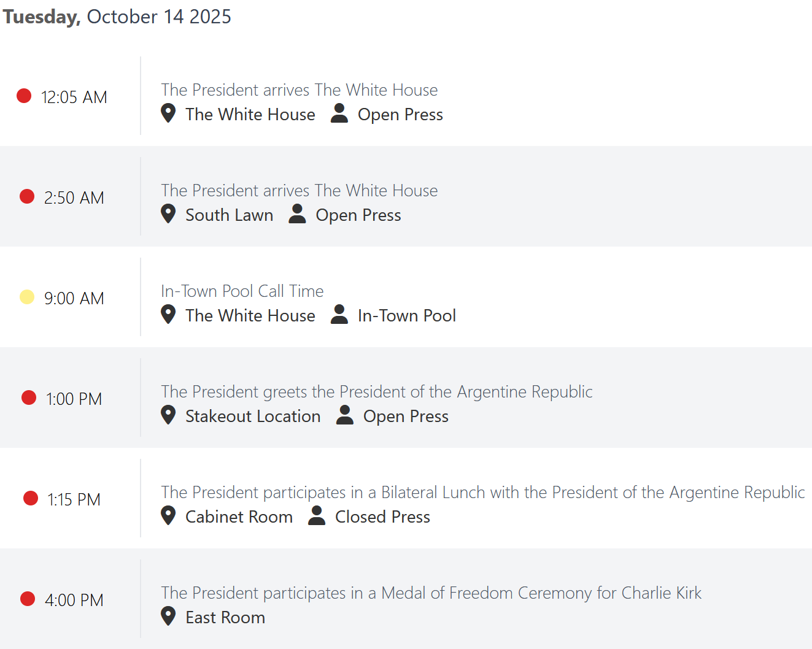Open the Medal of Freedom Ceremony event title
Screen dimensions: 812x649
point(431,593)
